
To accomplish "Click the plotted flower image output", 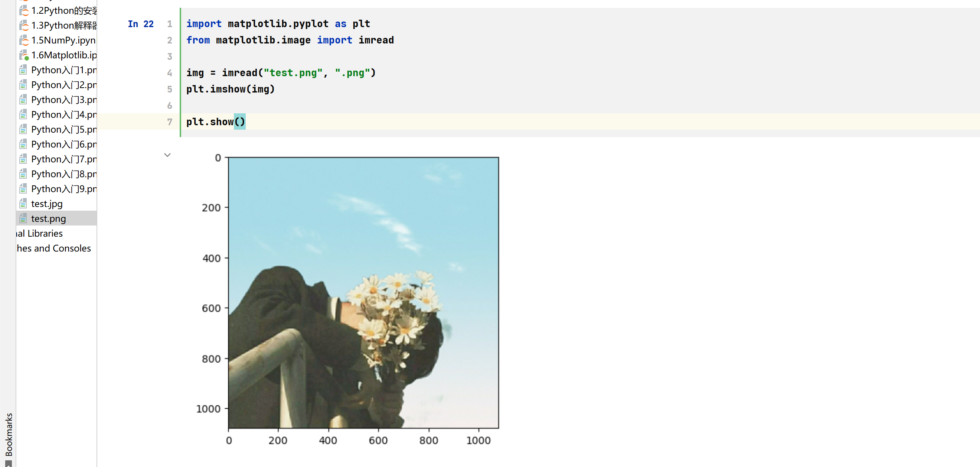I will (x=363, y=292).
